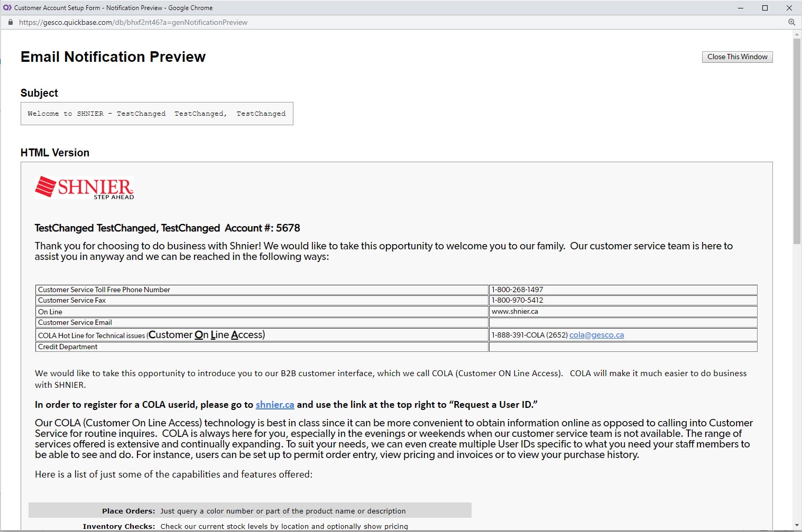Click the COLA Hot Line for Technical issues cell

[262, 335]
